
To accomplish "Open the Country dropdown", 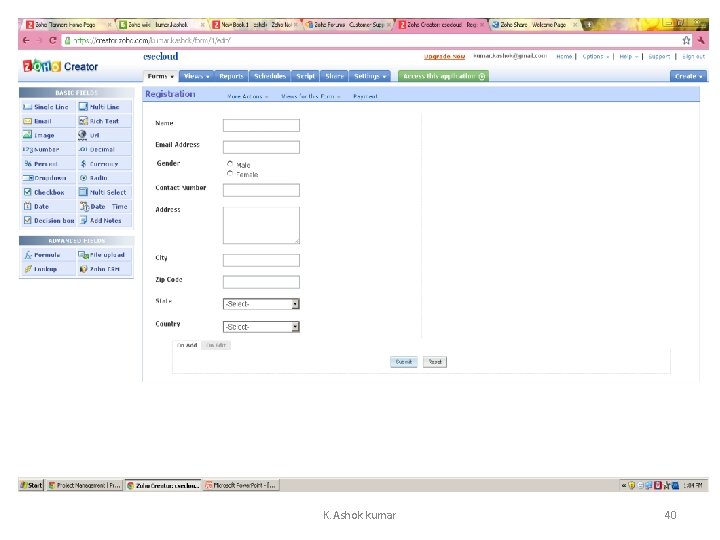I will [x=261, y=327].
